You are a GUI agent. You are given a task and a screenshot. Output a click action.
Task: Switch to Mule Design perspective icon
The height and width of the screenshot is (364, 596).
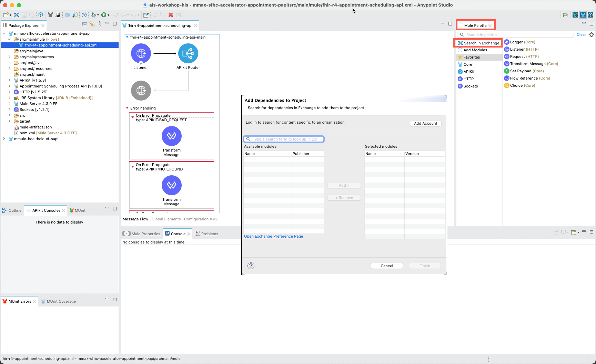[583, 15]
